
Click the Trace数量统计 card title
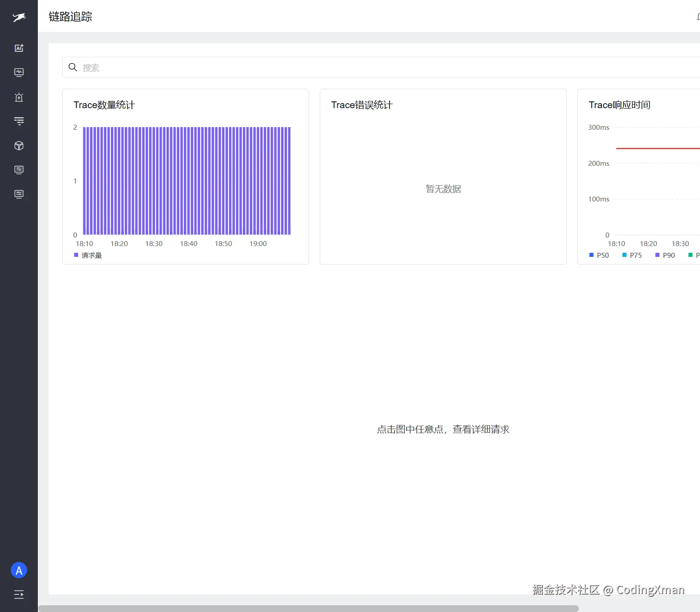click(104, 105)
